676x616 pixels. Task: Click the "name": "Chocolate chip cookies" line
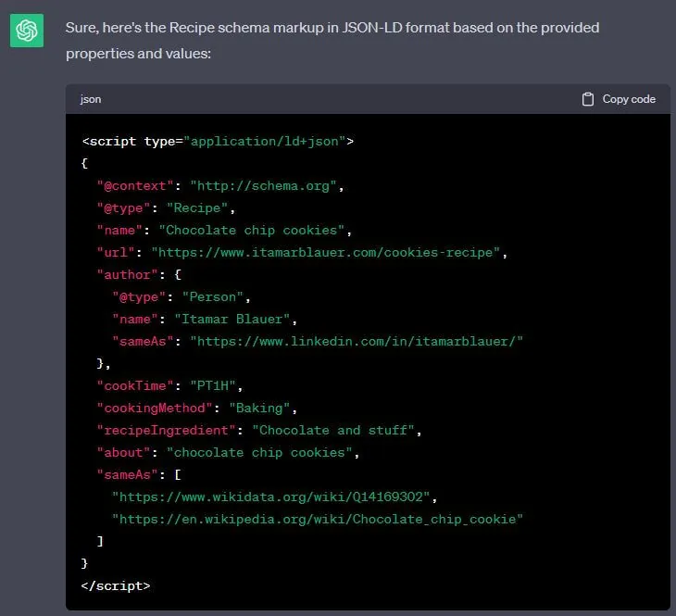(x=224, y=231)
